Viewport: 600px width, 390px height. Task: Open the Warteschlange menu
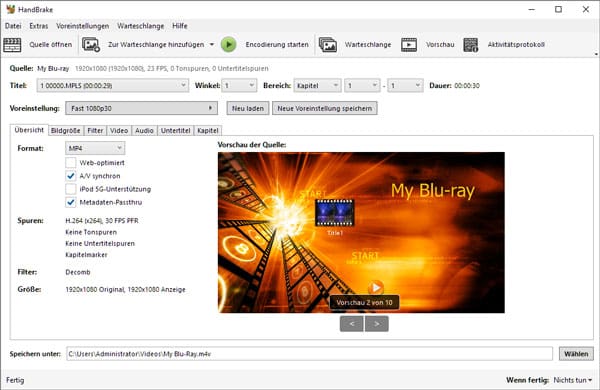140,26
